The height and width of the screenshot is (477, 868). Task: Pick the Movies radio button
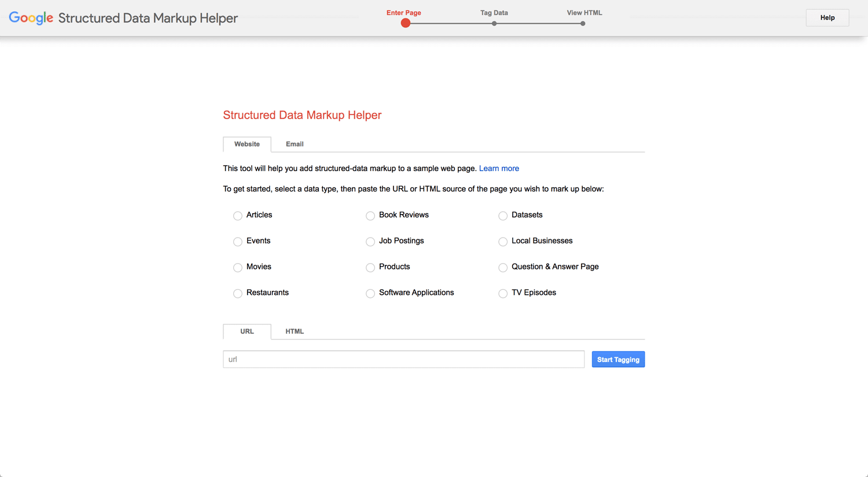pyautogui.click(x=238, y=268)
